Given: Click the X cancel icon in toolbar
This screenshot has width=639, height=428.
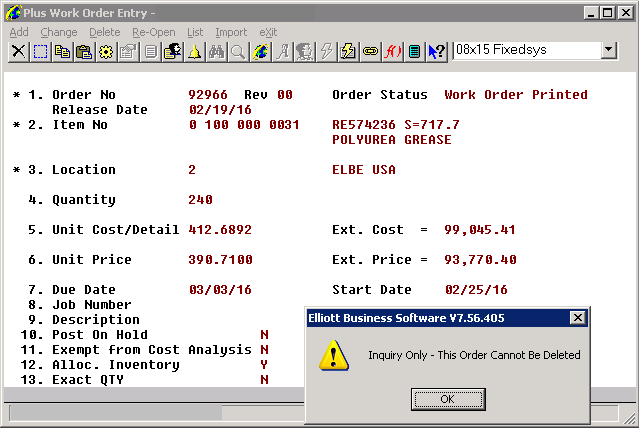Looking at the screenshot, I should point(18,52).
